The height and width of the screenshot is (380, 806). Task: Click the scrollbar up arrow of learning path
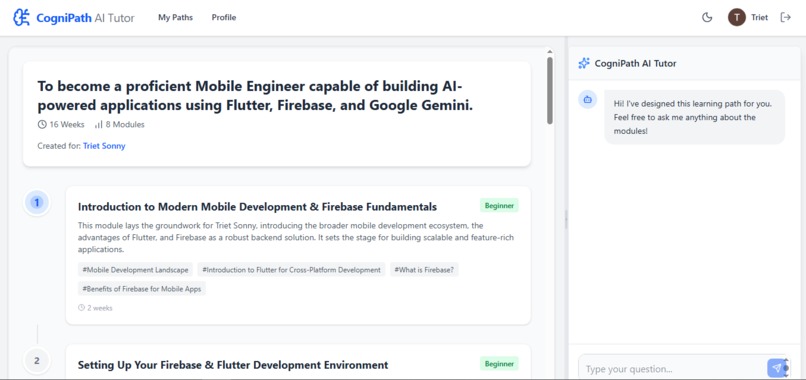[x=549, y=52]
